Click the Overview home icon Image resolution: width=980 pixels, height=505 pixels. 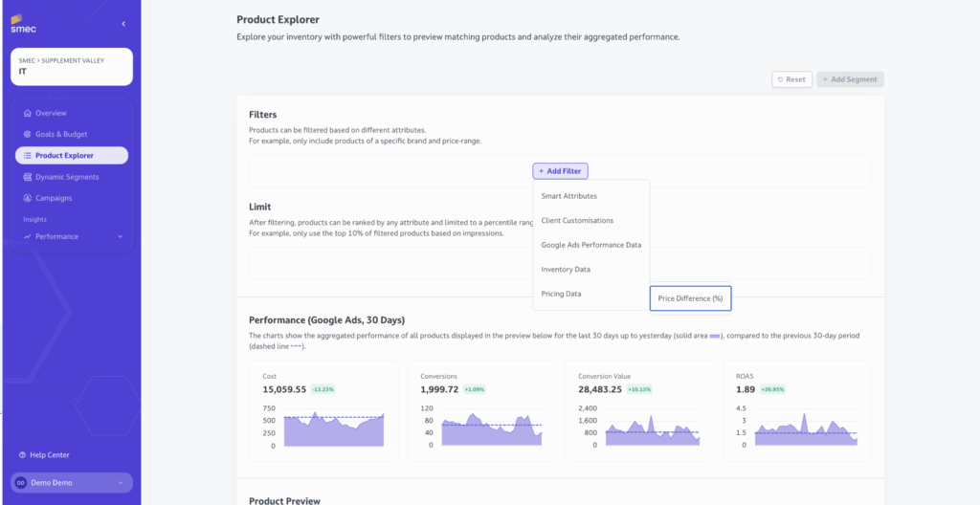(28, 113)
